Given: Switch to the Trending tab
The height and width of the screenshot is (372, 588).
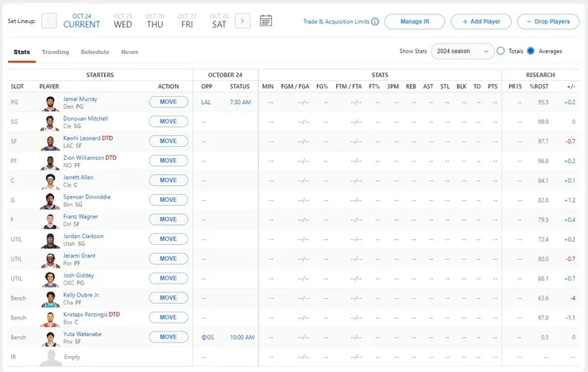Looking at the screenshot, I should point(55,52).
